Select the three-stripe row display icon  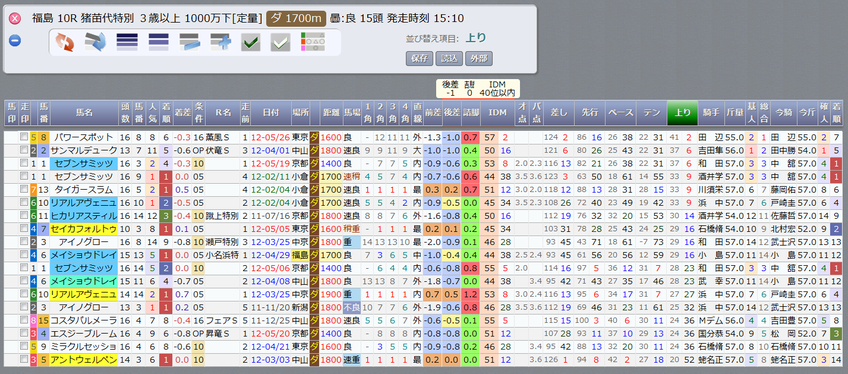[x=158, y=42]
